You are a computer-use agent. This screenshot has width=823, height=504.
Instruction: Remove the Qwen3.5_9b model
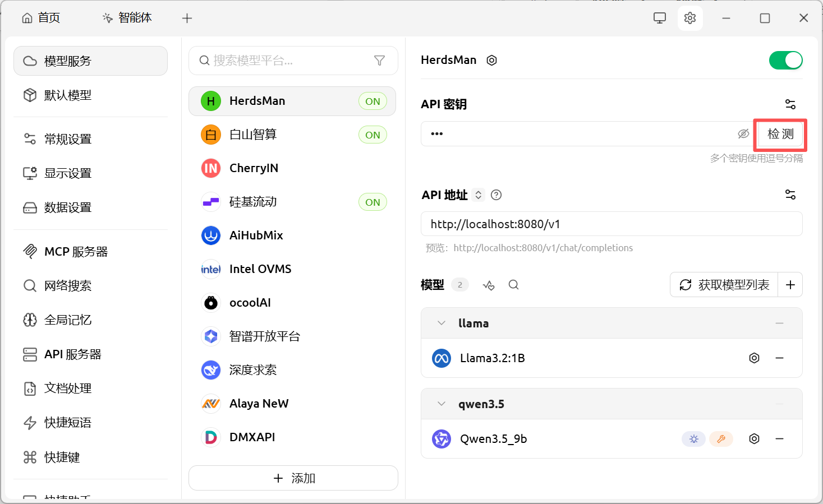780,438
